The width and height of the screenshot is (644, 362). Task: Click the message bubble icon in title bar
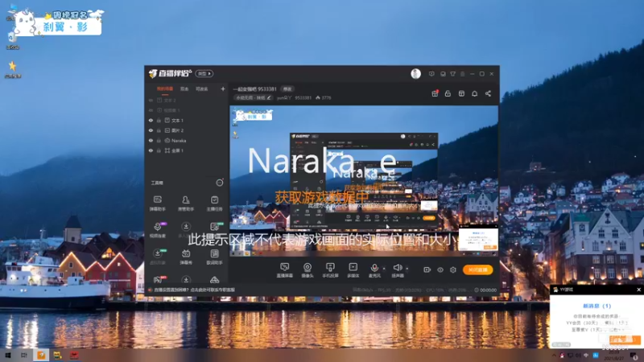point(431,74)
